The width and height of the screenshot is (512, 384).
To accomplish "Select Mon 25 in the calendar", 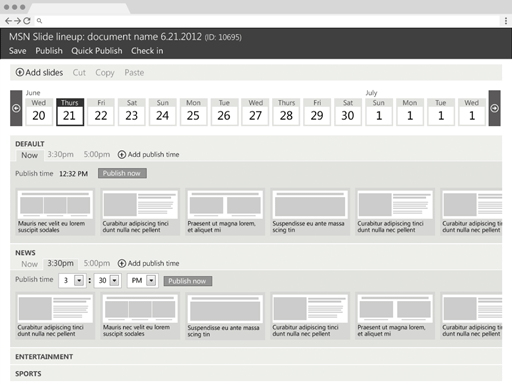I will pos(193,112).
